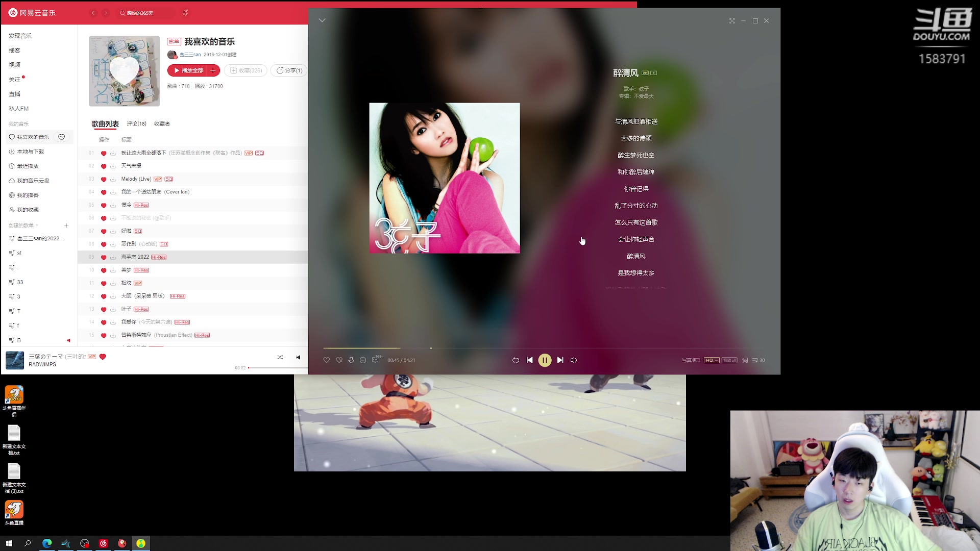Toggle the 写真 photo mode switch
The image size is (980, 551).
click(x=696, y=360)
